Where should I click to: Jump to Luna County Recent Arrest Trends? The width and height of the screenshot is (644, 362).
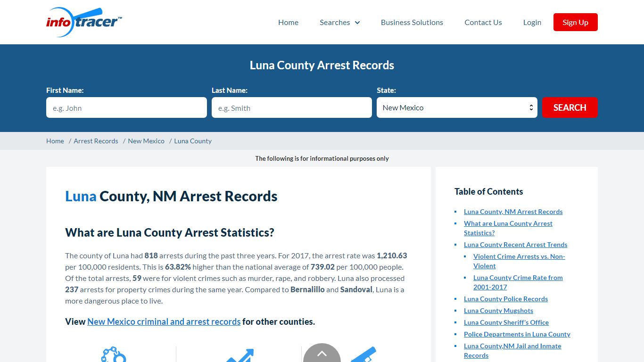515,245
